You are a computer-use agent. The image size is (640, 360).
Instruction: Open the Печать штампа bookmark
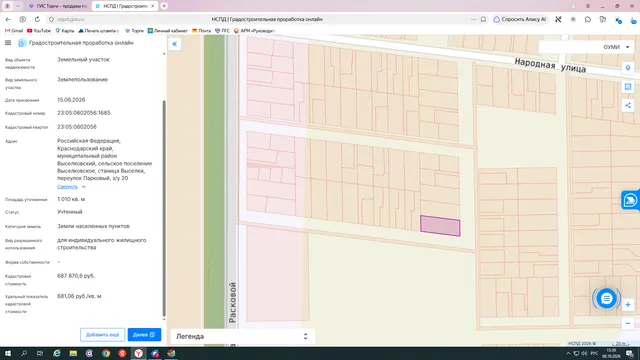[x=98, y=31]
